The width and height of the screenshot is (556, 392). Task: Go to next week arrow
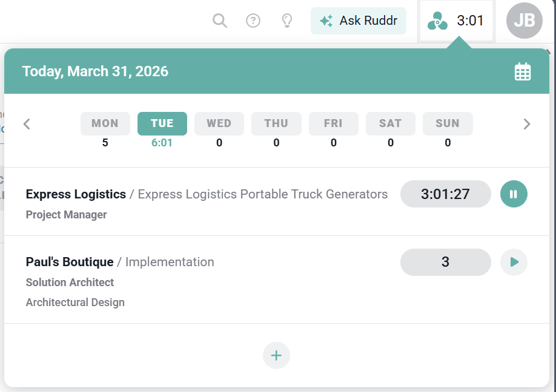tap(526, 124)
